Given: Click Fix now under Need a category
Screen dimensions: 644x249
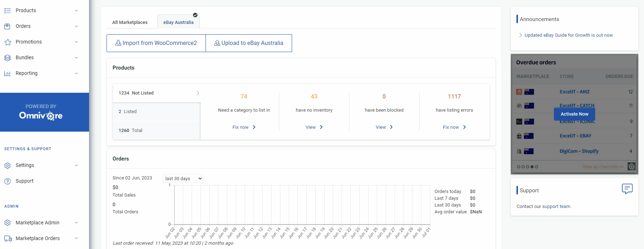Looking at the screenshot, I should click(244, 127).
